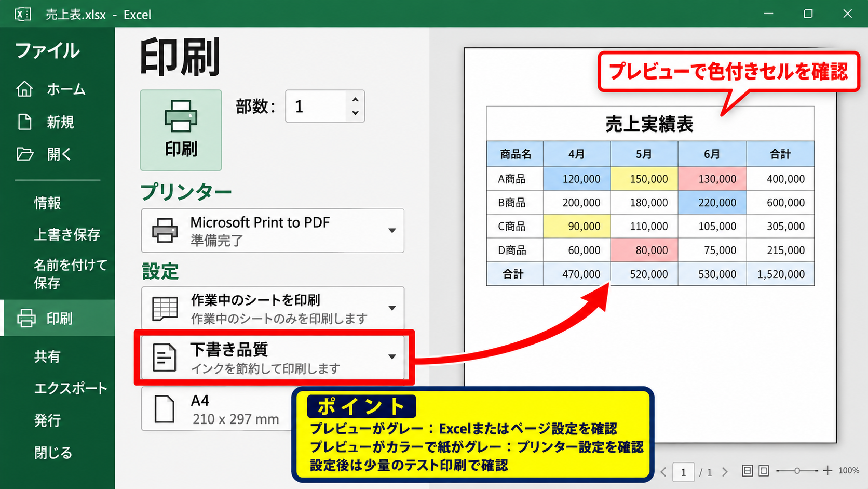Go to the next preview page
Viewport: 868px width, 489px height.
coord(725,472)
